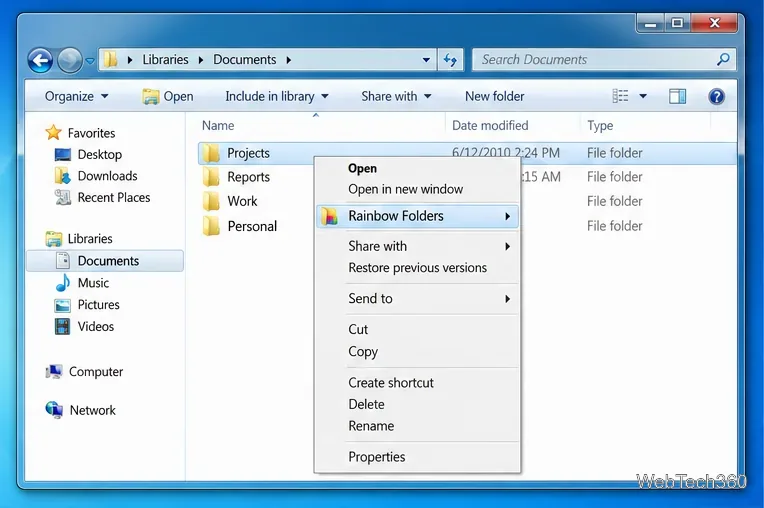Screen dimensions: 764x508
Task: Choose Open in new window
Action: click(405, 189)
